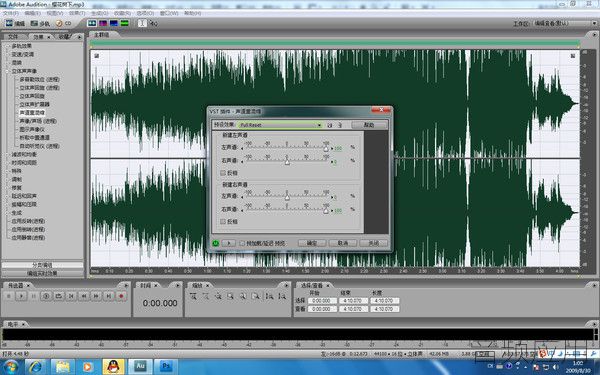This screenshot has width=600, height=375.
Task: Open the 效果 menu in menu bar
Action: [77, 13]
